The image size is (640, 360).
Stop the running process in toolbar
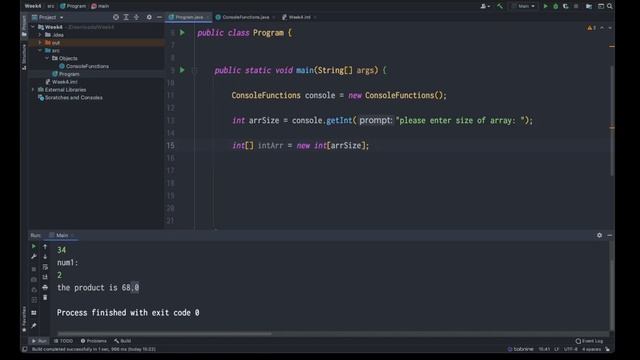[x=576, y=6]
